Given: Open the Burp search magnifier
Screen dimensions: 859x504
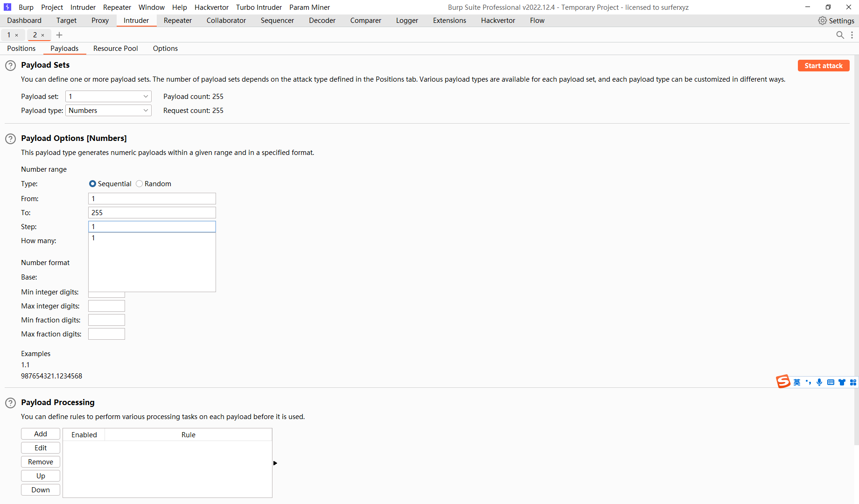Looking at the screenshot, I should 840,35.
